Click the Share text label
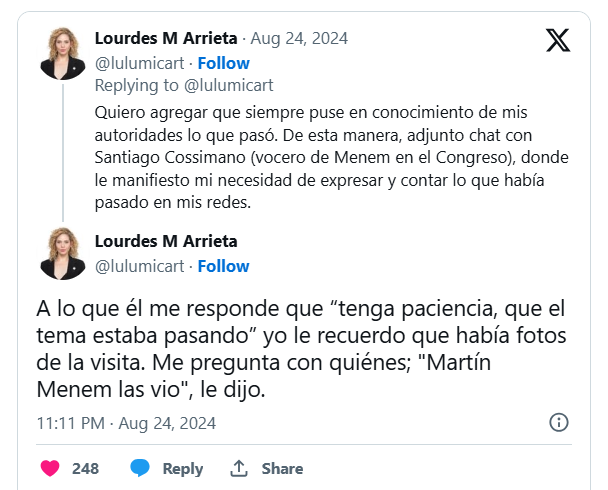 (282, 468)
